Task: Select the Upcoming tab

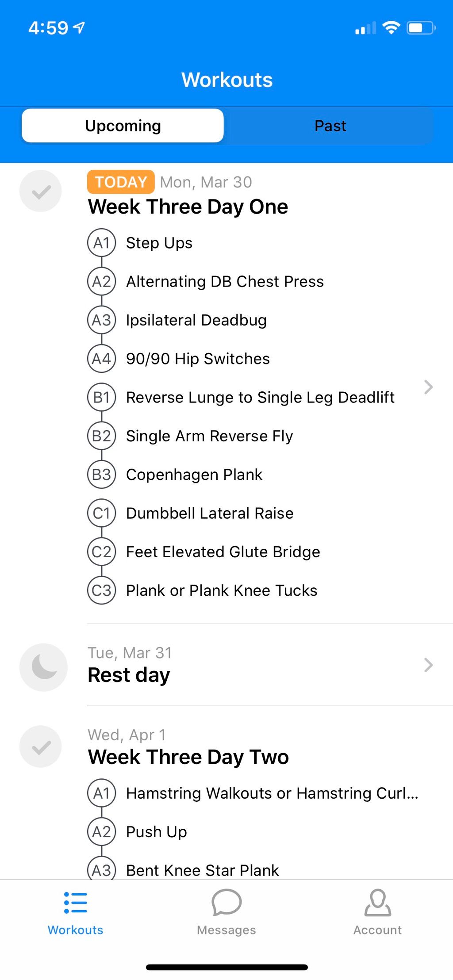Action: 123,126
